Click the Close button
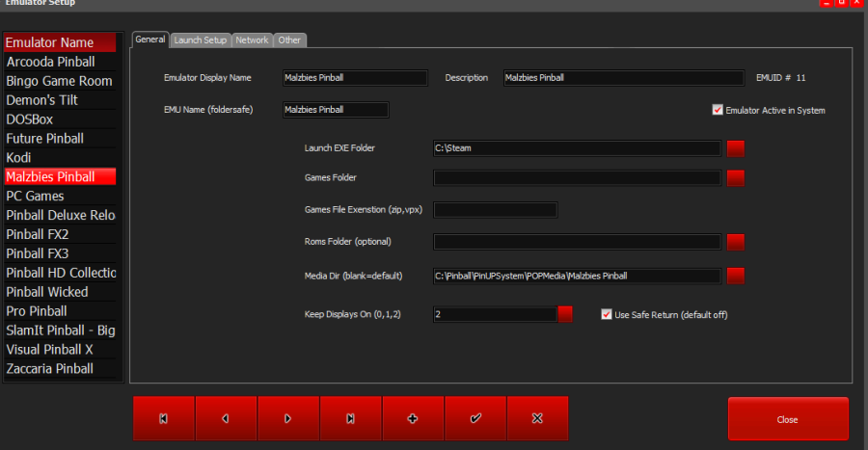 [x=787, y=419]
